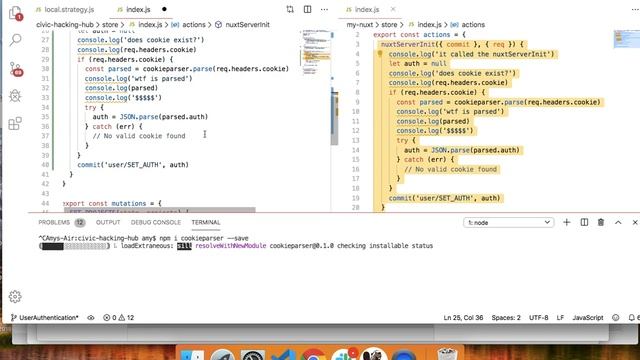The image size is (640, 360).
Task: Open errors and warnings count in status bar
Action: click(x=119, y=318)
